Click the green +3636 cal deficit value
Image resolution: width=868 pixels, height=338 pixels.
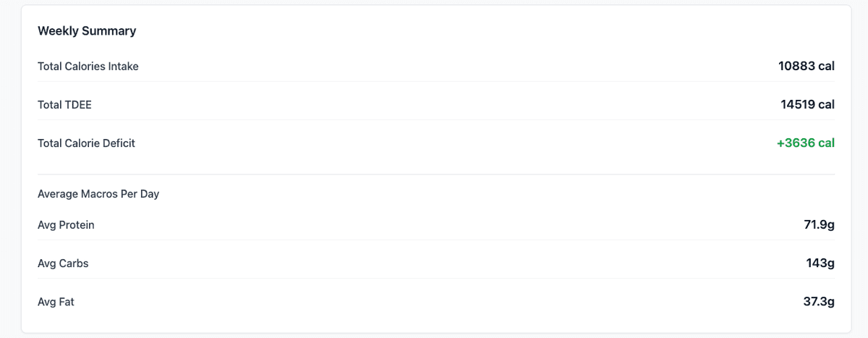pyautogui.click(x=806, y=143)
